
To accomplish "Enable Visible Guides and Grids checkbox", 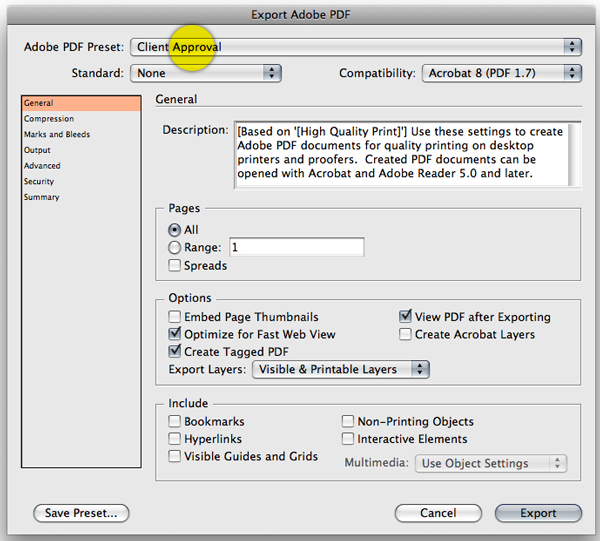I will coord(174,456).
